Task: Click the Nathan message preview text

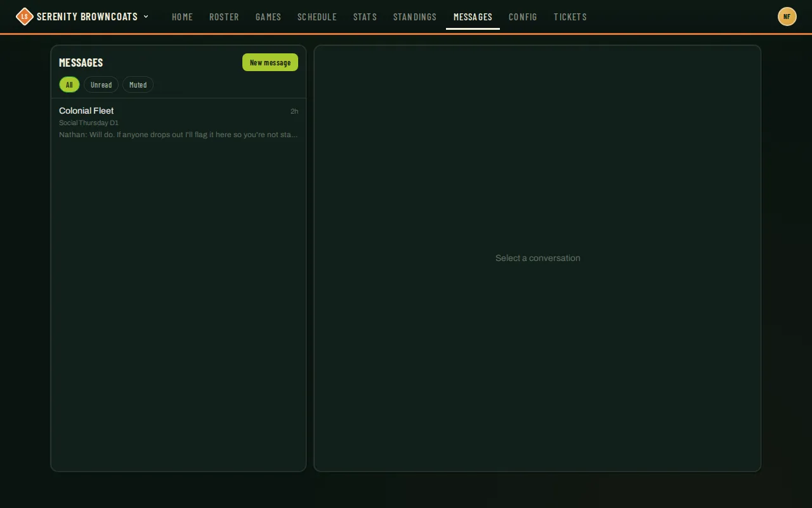Action: (x=178, y=135)
